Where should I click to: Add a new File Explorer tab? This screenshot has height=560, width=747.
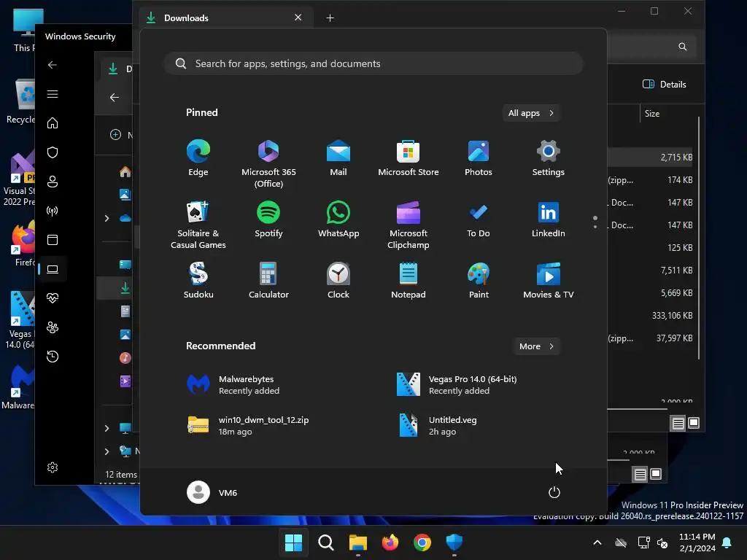click(330, 17)
